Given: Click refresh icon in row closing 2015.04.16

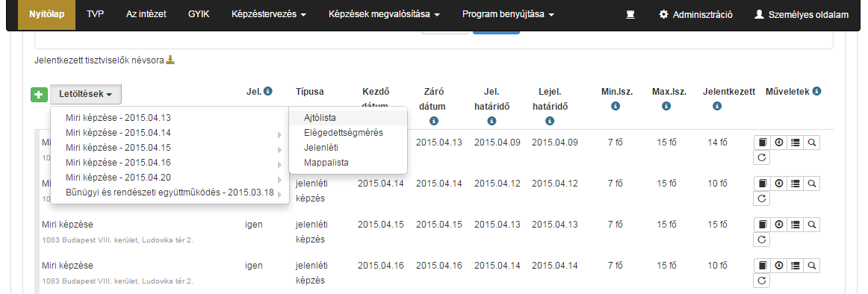Looking at the screenshot, I should (x=762, y=280).
